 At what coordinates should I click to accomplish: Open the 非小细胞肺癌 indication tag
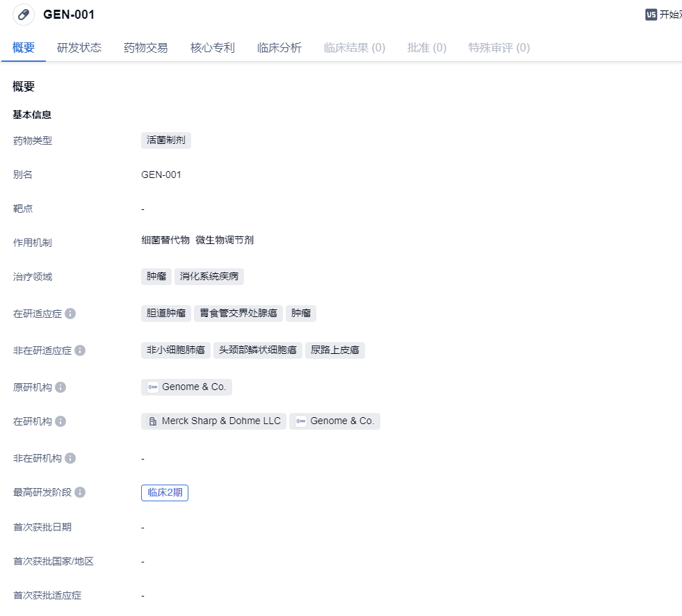pos(176,350)
